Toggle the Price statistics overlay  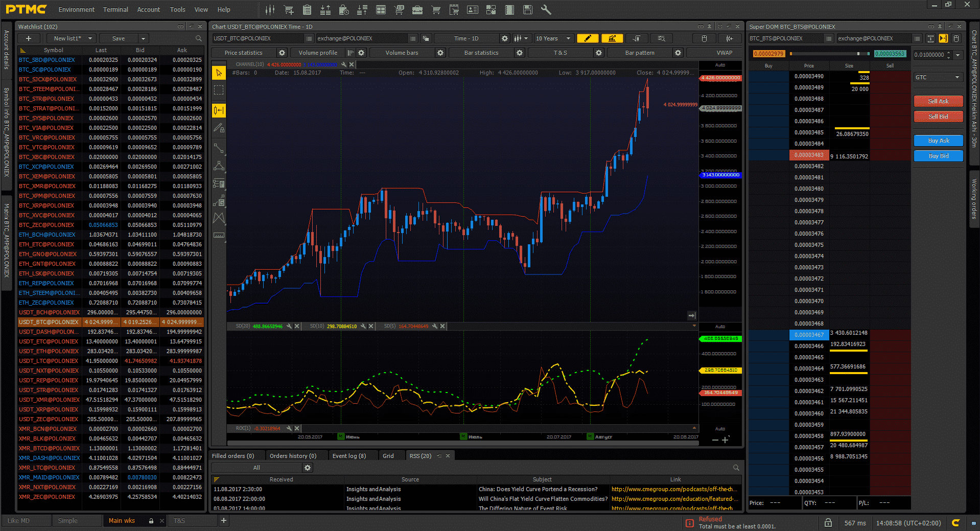pos(244,53)
